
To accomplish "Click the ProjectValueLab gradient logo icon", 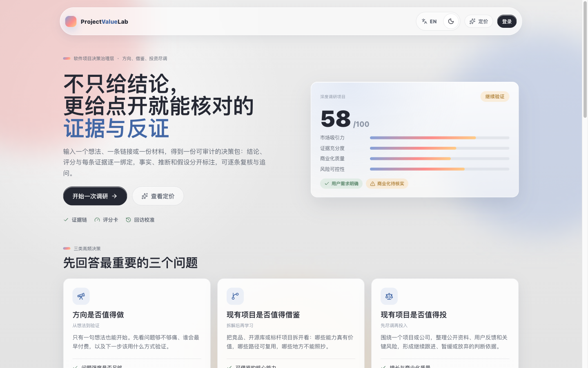I will click(x=71, y=21).
